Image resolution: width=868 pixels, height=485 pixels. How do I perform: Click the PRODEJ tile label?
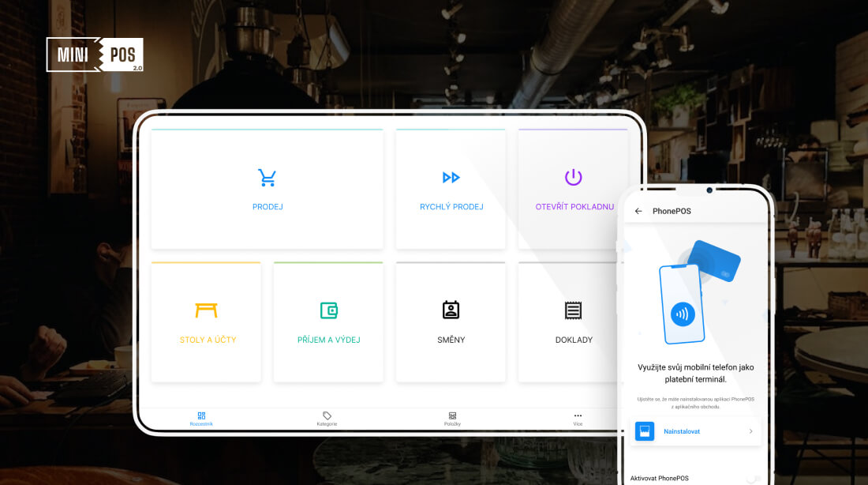[268, 207]
